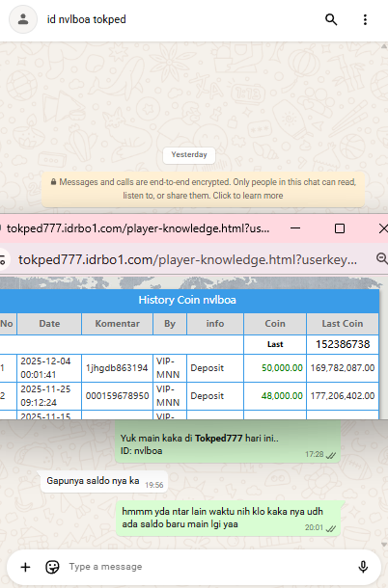Click the chat scrollbar up arrow
The height and width of the screenshot is (588, 388).
tap(384, 47)
